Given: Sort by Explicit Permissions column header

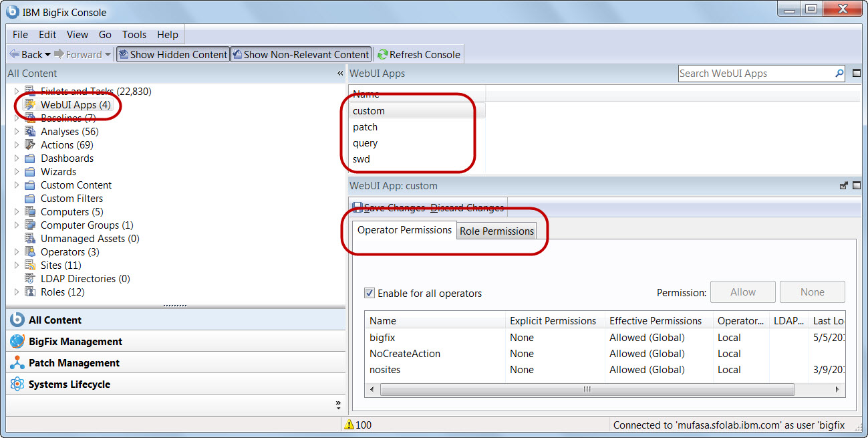Looking at the screenshot, I should coord(555,321).
